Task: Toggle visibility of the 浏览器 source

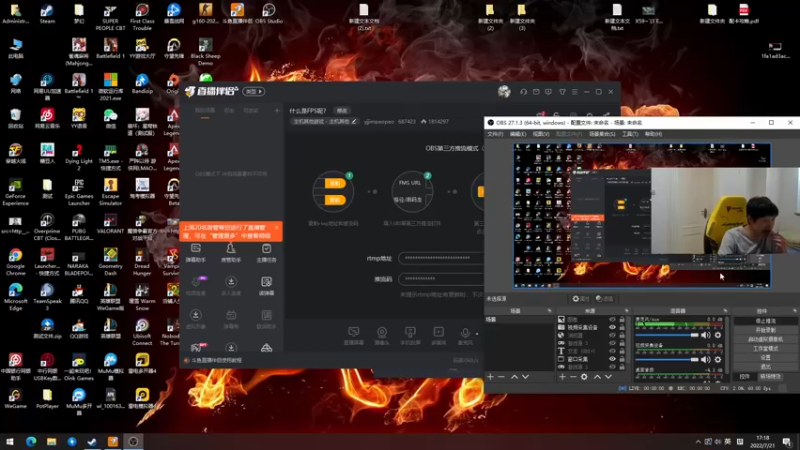Action: 612,335
